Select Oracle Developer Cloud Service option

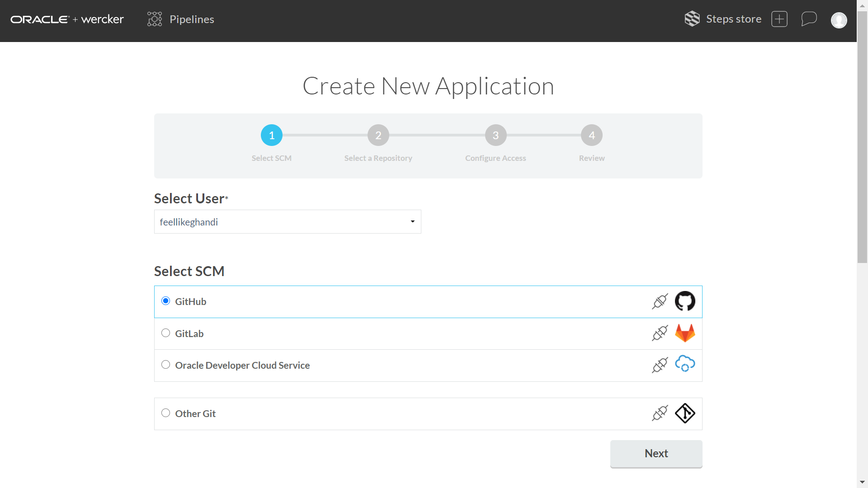(166, 365)
